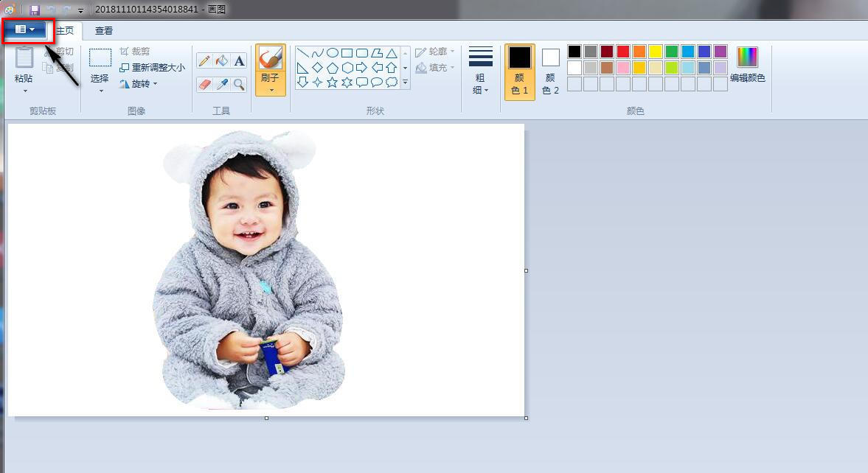
Task: Choose the Triangle shape
Action: (x=392, y=53)
